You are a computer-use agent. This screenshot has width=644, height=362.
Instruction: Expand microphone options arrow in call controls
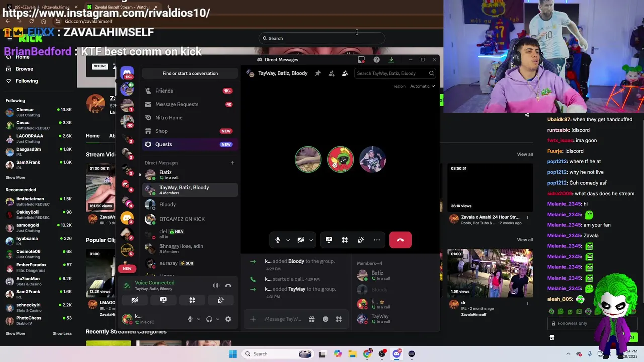pyautogui.click(x=288, y=240)
